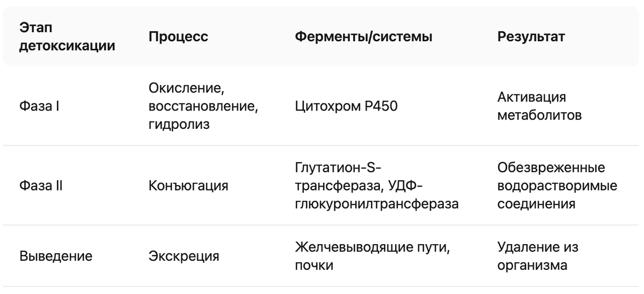Click the word 'метаболитов' in result column
Image resolution: width=644 pixels, height=294 pixels.
539,115
